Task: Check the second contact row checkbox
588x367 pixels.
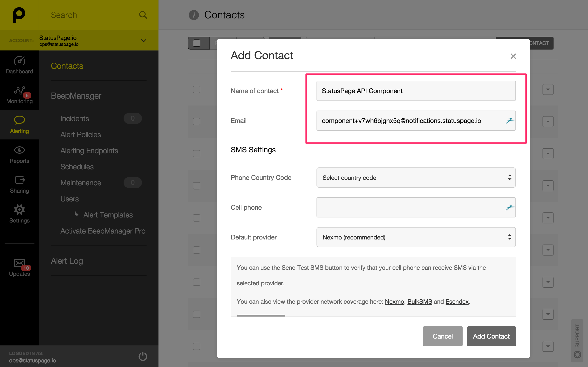Action: click(196, 121)
